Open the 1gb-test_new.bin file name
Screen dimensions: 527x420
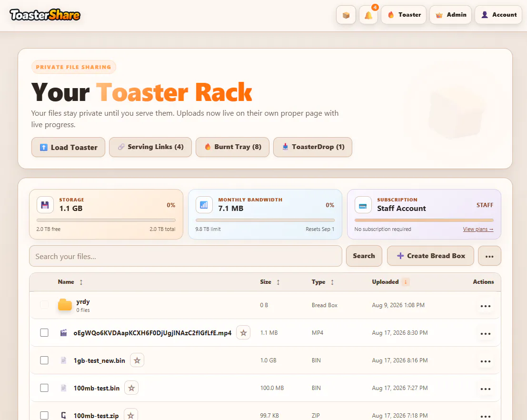click(99, 360)
